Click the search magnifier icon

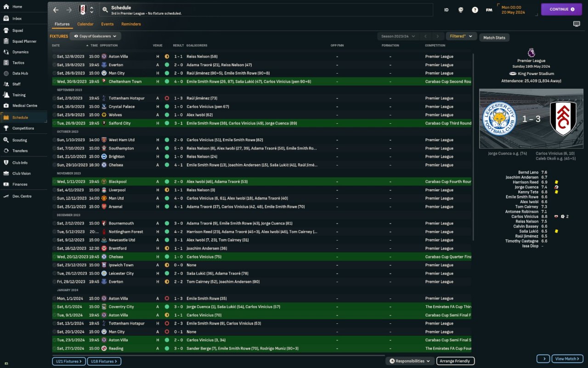pos(105,10)
